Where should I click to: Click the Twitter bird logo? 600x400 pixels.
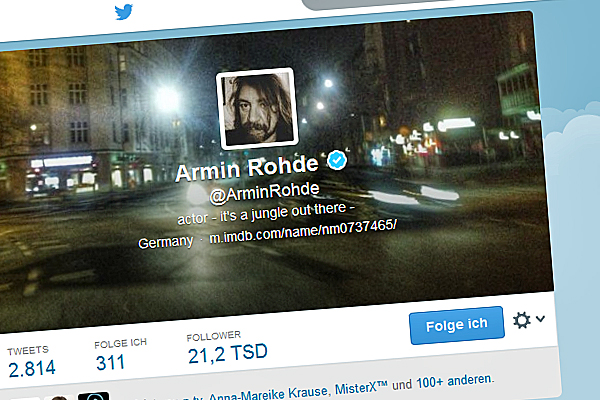(x=124, y=12)
